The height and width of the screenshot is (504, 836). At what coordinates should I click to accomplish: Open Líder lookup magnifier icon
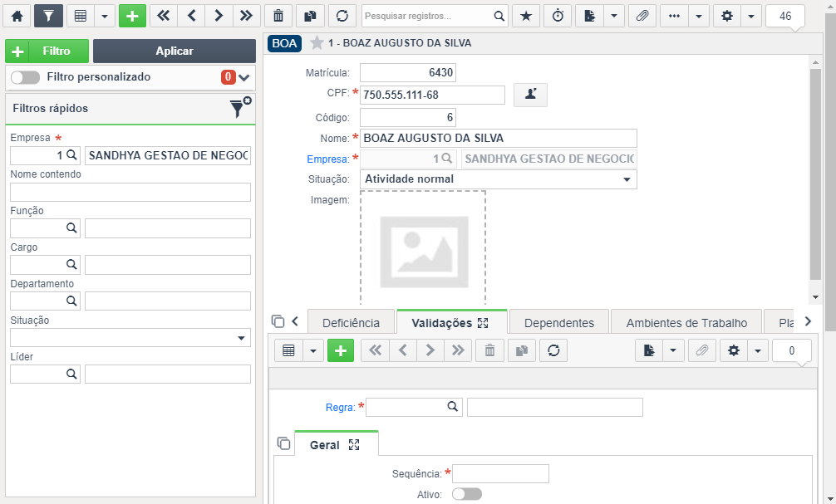tap(72, 374)
